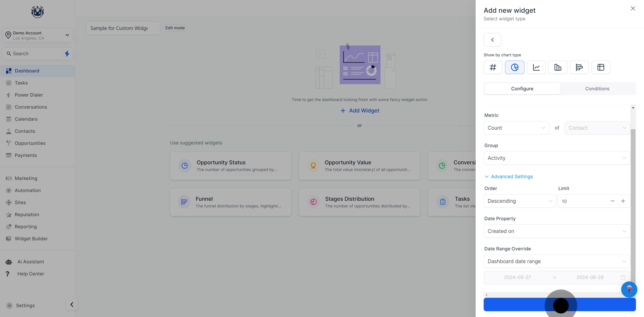Open Reputation in the sidebar
This screenshot has width=644, height=317.
38,214
